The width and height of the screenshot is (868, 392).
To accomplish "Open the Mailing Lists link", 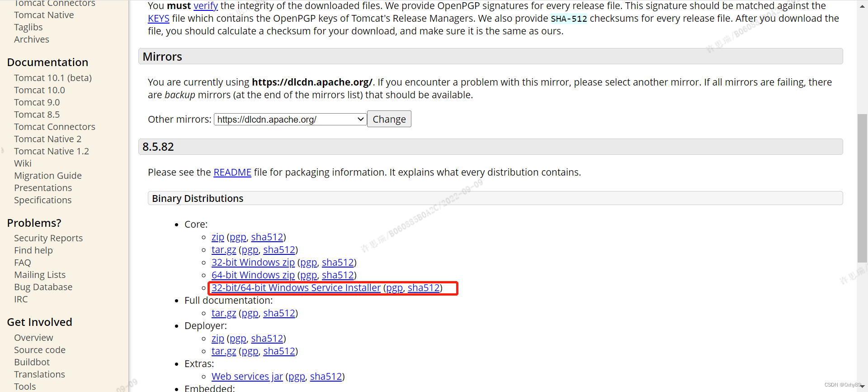I will coord(40,275).
